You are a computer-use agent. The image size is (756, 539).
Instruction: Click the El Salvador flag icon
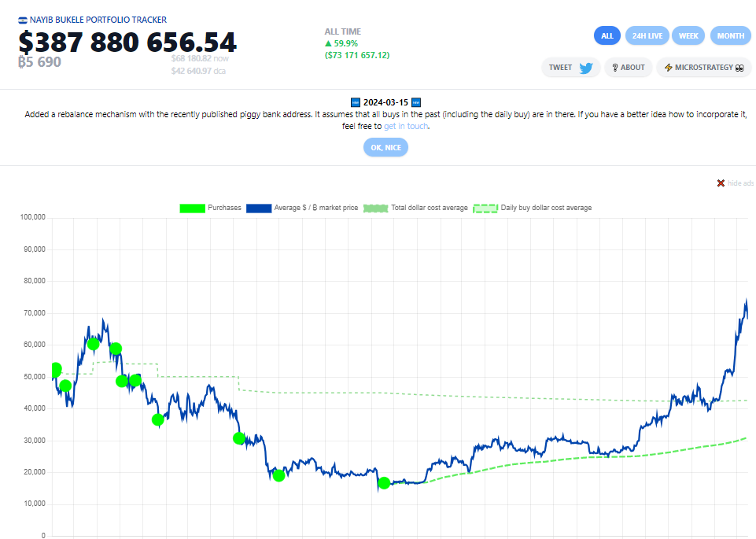(23, 20)
